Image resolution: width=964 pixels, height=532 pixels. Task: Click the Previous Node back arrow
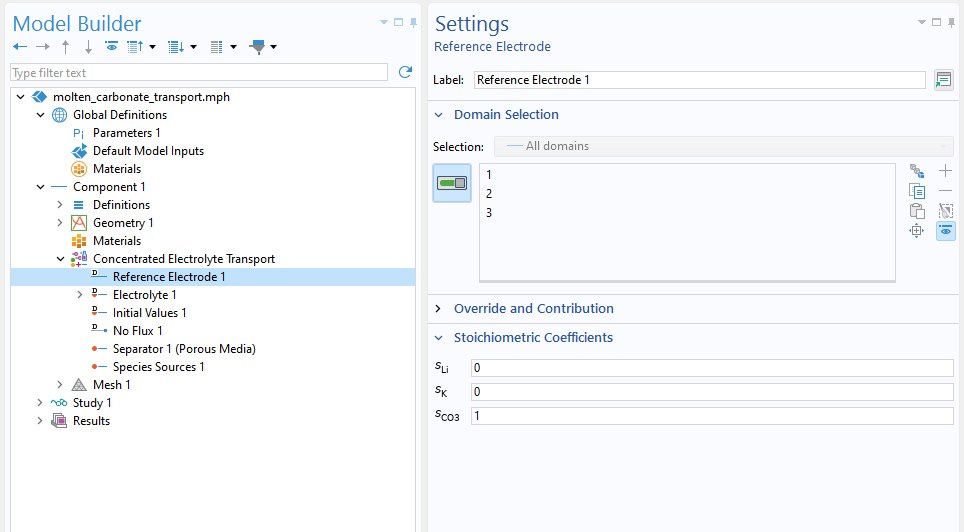pyautogui.click(x=20, y=47)
